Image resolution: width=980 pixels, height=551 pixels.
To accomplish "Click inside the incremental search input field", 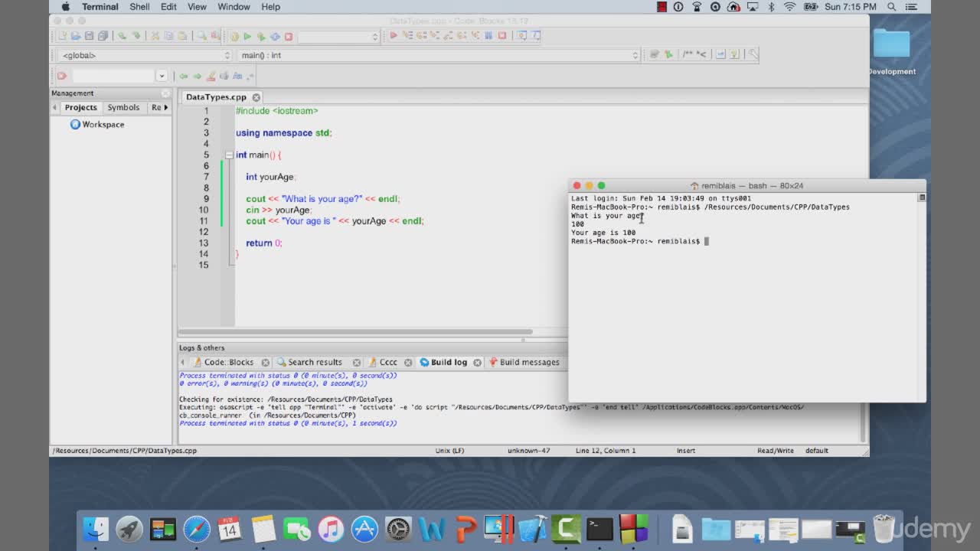I will click(x=115, y=76).
